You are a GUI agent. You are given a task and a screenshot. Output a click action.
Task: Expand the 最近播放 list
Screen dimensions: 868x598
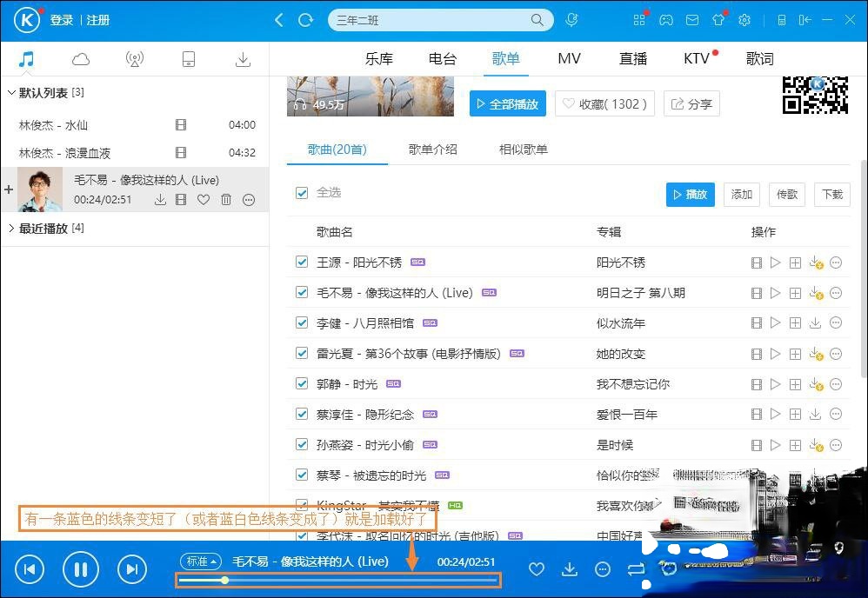[10, 228]
